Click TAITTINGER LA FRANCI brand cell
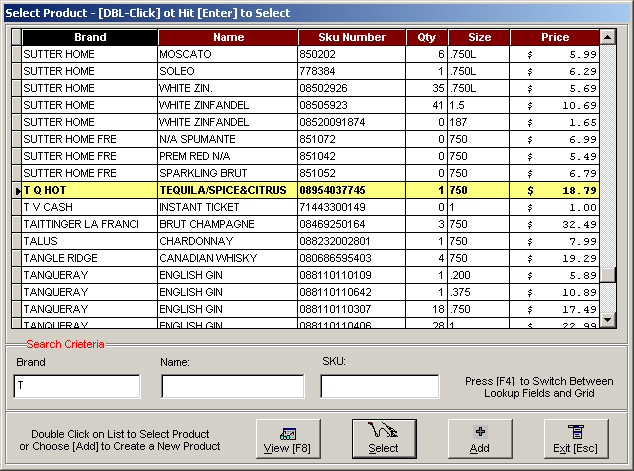This screenshot has width=634, height=471. click(x=89, y=224)
